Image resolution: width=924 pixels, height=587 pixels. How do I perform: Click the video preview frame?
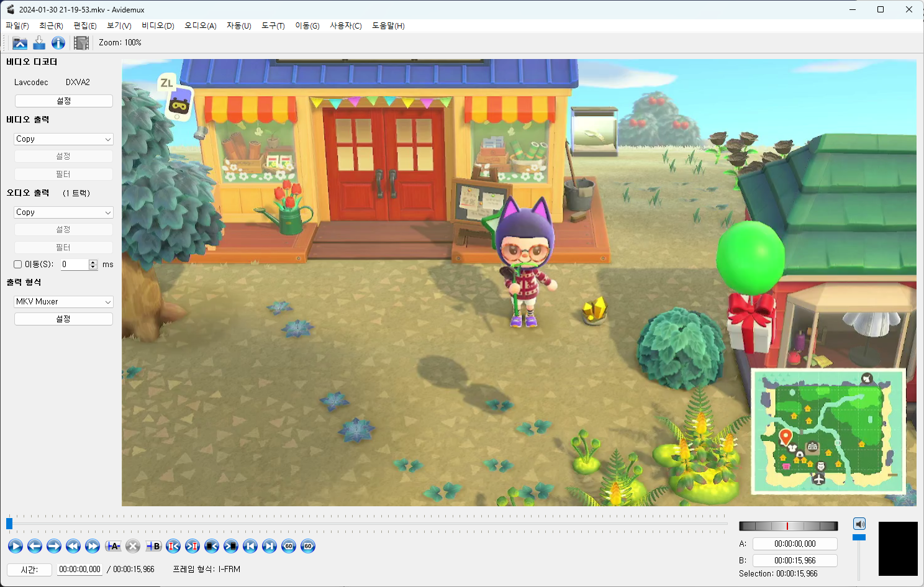(519, 283)
